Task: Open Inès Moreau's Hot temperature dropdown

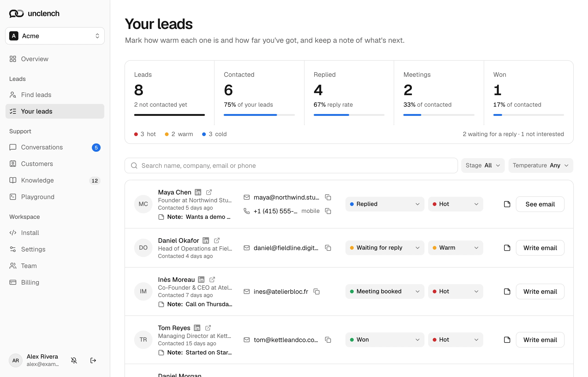Action: 455,291
